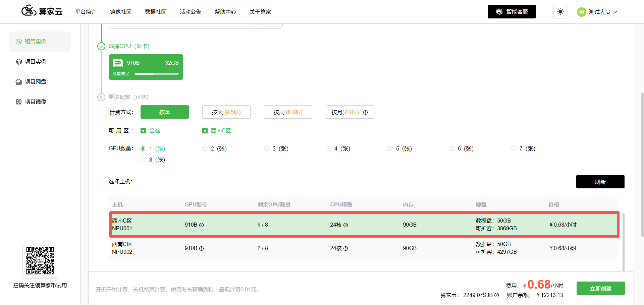
Task: Click the 主机 column header
Action: 117,204
